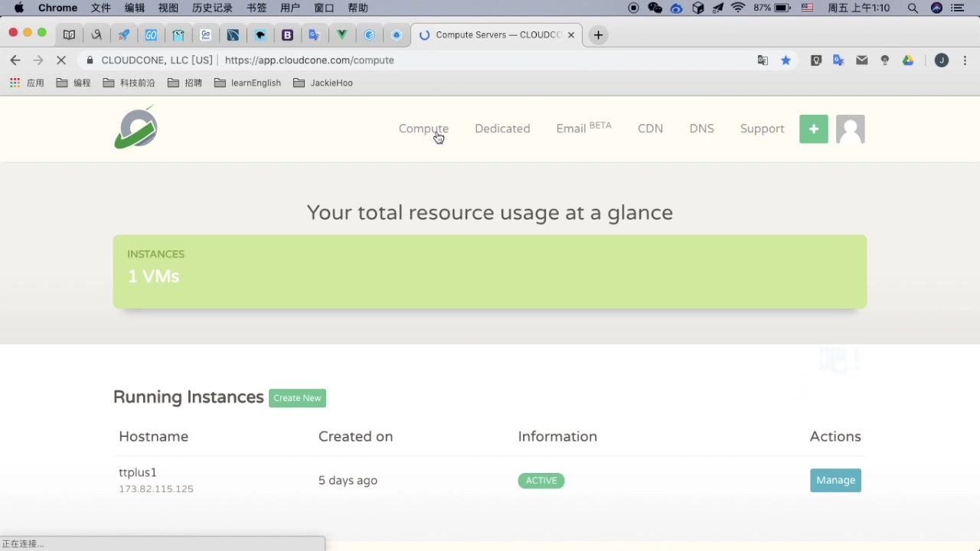Expand the JackieHoo bookmarks folder
The width and height of the screenshot is (980, 551).
click(x=323, y=83)
